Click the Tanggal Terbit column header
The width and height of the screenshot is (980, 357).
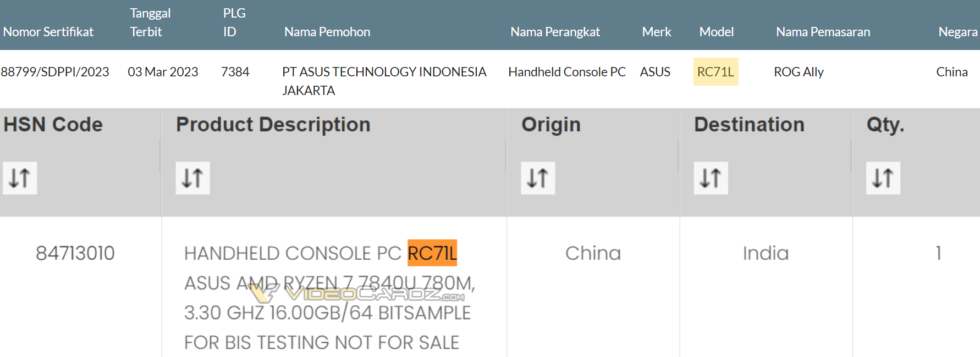[x=150, y=22]
